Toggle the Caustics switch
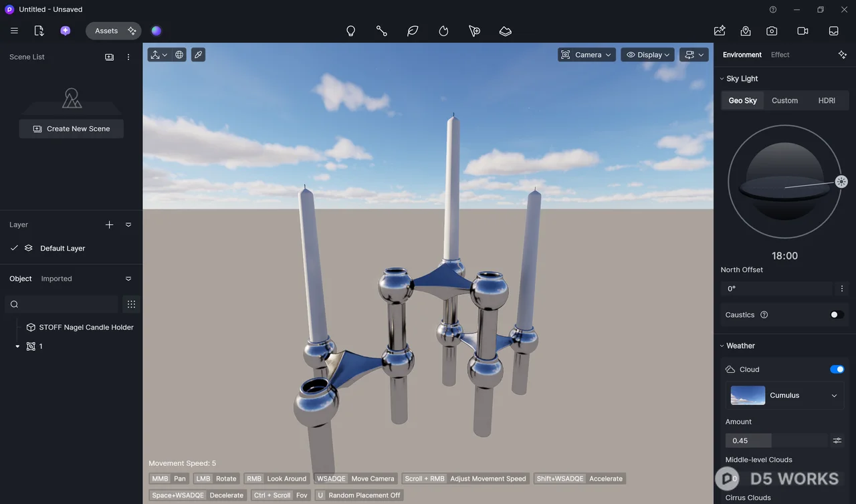The height and width of the screenshot is (504, 856). click(837, 315)
